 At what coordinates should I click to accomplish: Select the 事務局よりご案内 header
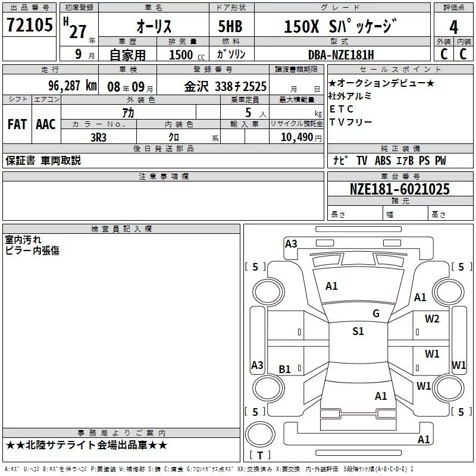pyautogui.click(x=121, y=433)
